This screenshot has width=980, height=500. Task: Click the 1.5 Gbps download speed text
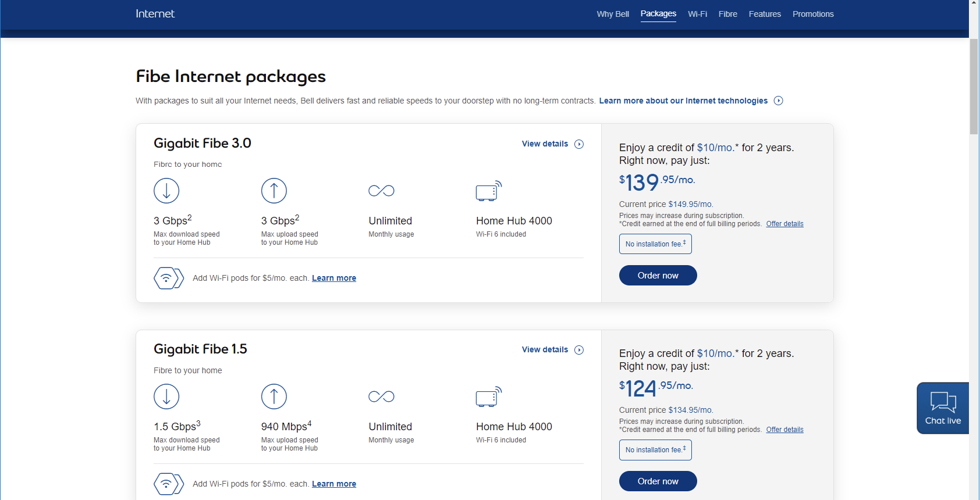(177, 426)
